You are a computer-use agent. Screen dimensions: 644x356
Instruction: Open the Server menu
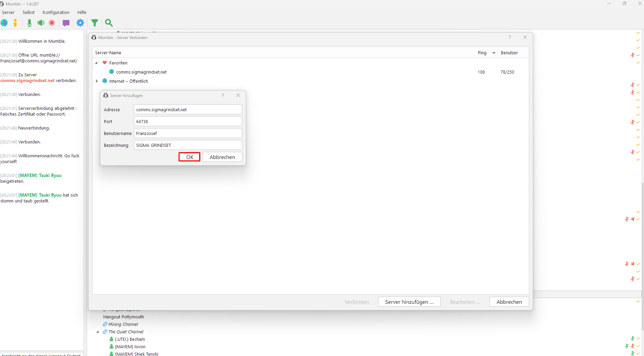click(x=8, y=12)
